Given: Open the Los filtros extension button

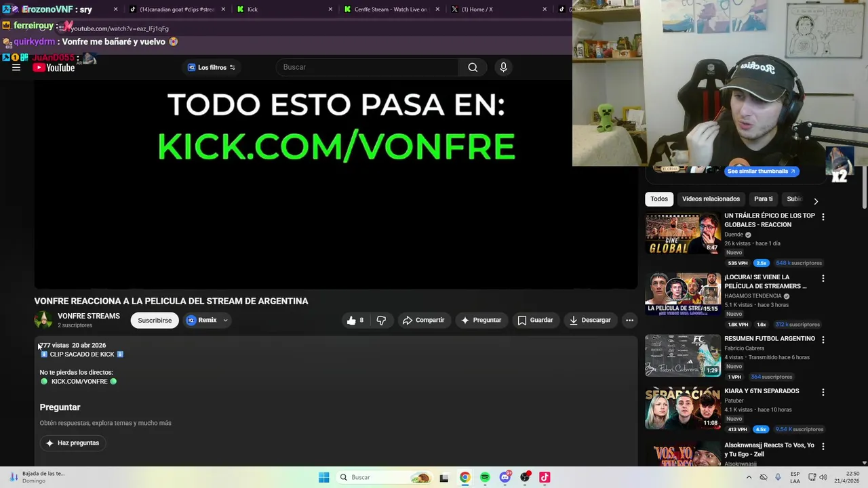Looking at the screenshot, I should click(212, 67).
